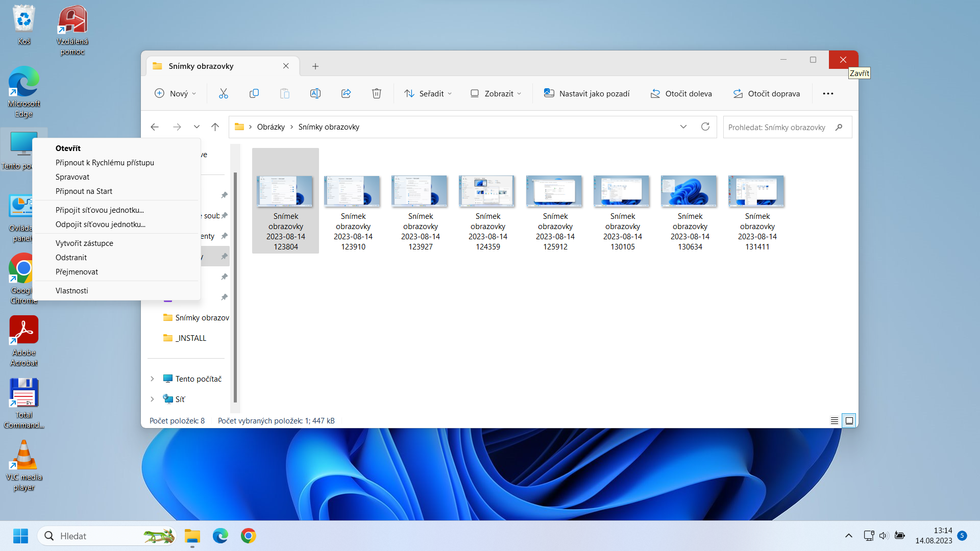Switch to details list view icon

point(834,421)
